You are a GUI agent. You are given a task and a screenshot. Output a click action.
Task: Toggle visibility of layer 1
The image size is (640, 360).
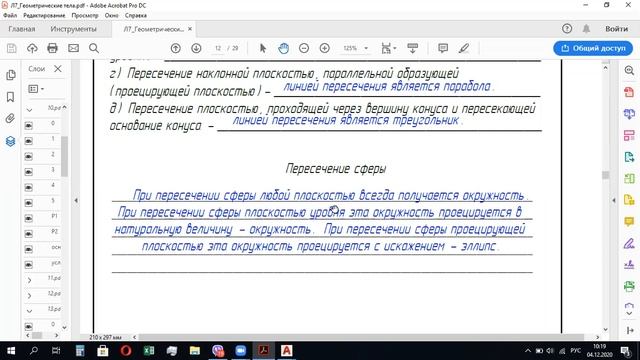click(x=28, y=141)
